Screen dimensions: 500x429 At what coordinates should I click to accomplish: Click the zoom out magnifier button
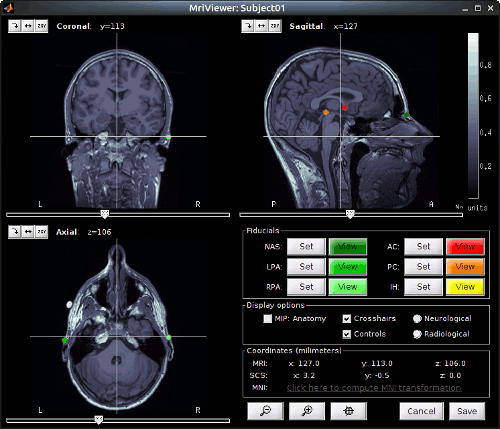(265, 411)
